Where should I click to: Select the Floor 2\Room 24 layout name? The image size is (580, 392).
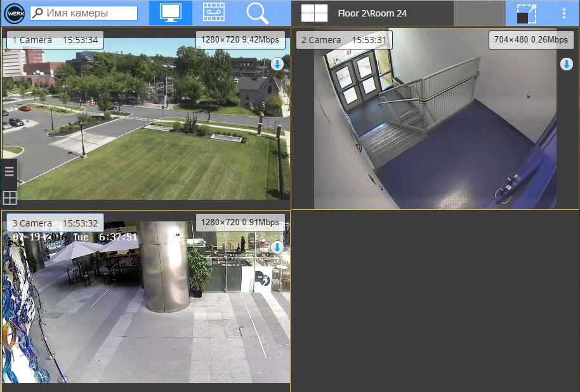tap(372, 13)
